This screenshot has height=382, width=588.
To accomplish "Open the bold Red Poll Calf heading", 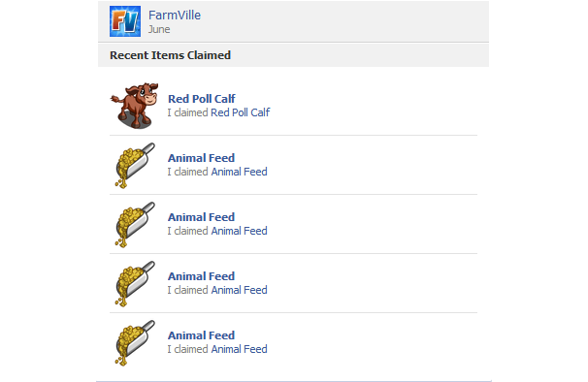I will coord(202,99).
